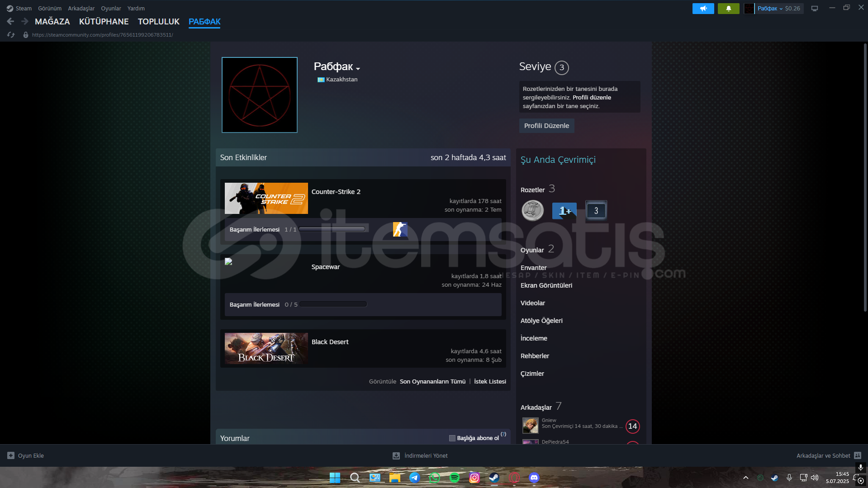Open the Çizimler link
The width and height of the screenshot is (868, 488).
532,374
